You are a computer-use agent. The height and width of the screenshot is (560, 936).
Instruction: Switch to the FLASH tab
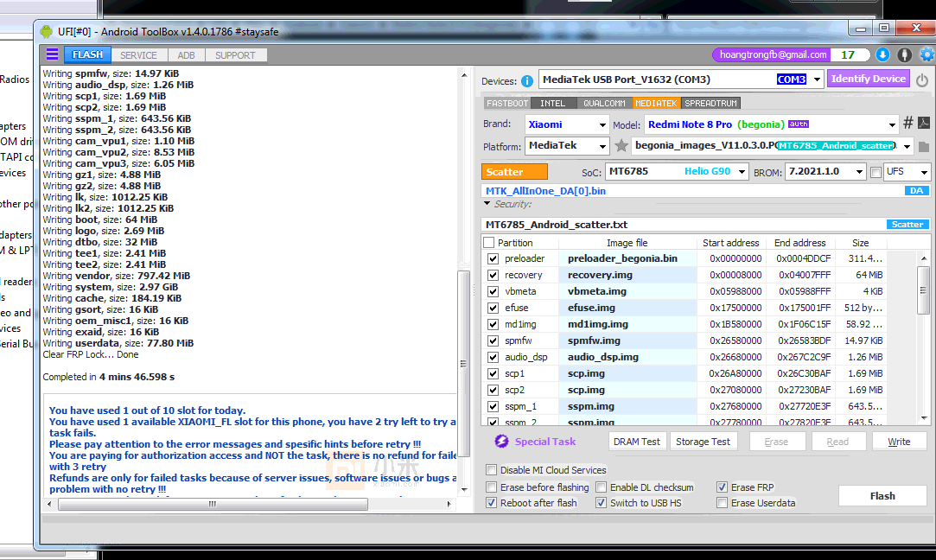tap(88, 55)
